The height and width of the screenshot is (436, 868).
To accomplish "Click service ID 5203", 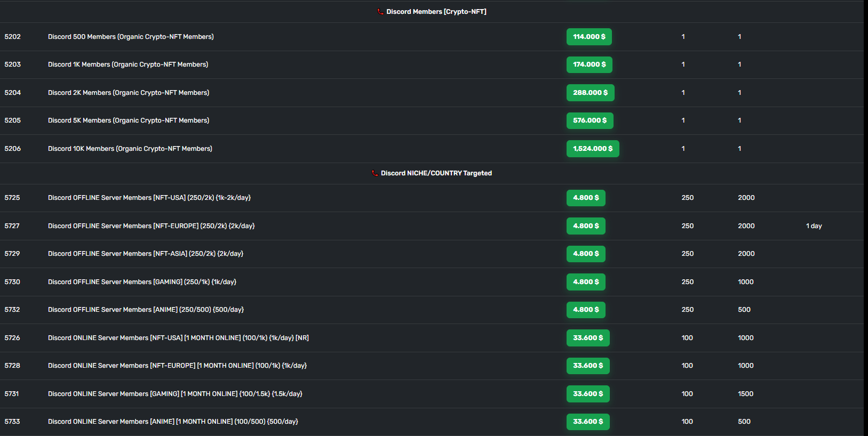I will 13,64.
